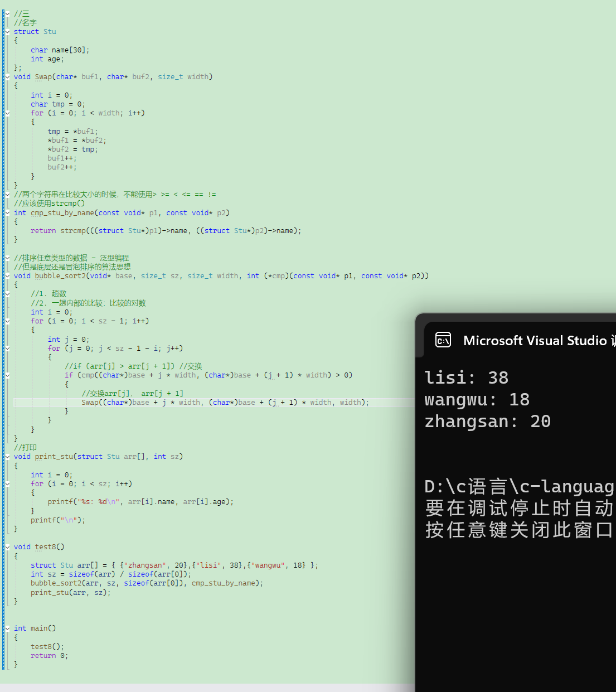616x692 pixels.
Task: Click the '//名字' comment
Action: pos(25,23)
